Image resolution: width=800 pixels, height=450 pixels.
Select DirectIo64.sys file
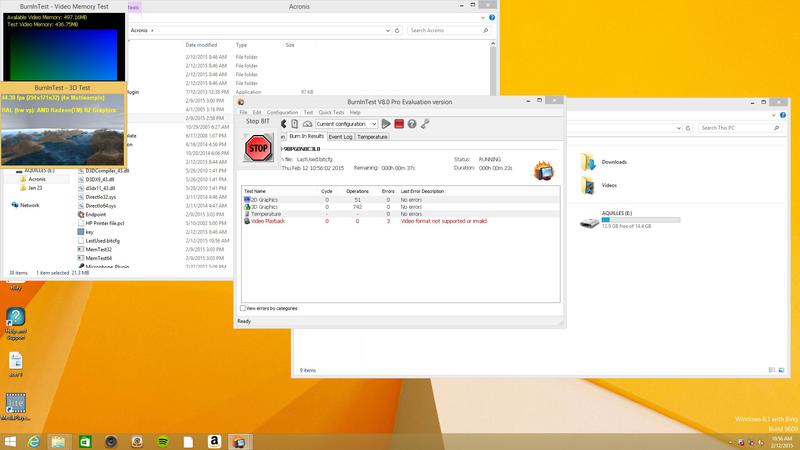tap(101, 206)
